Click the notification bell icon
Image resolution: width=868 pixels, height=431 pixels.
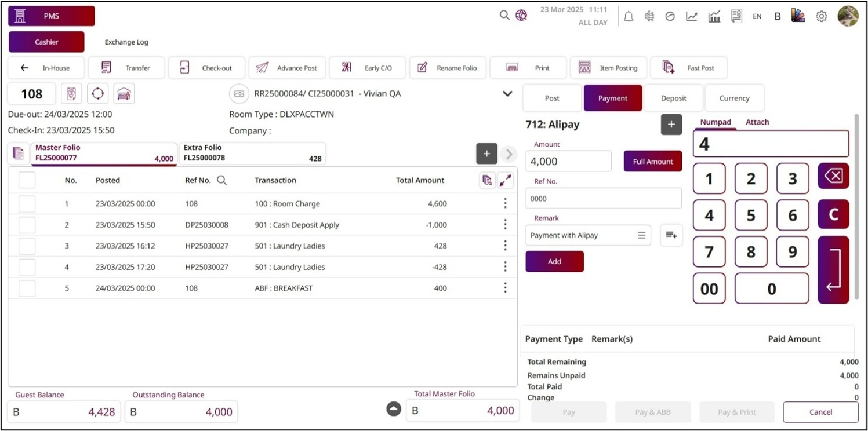629,17
